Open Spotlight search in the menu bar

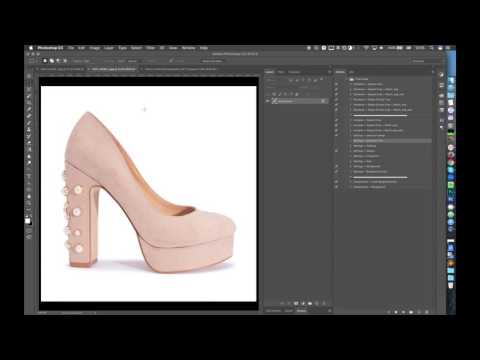pos(431,48)
